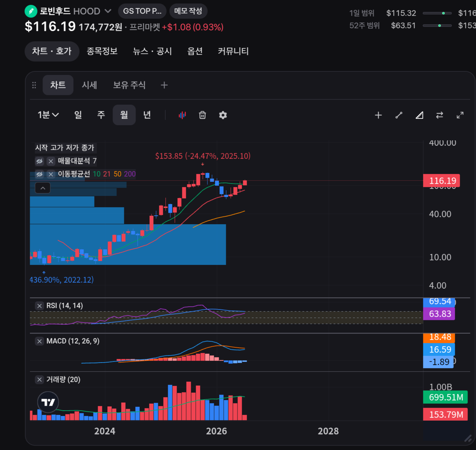This screenshot has width=476, height=450.
Task: Click the $116.19 current price text
Action: click(x=50, y=27)
